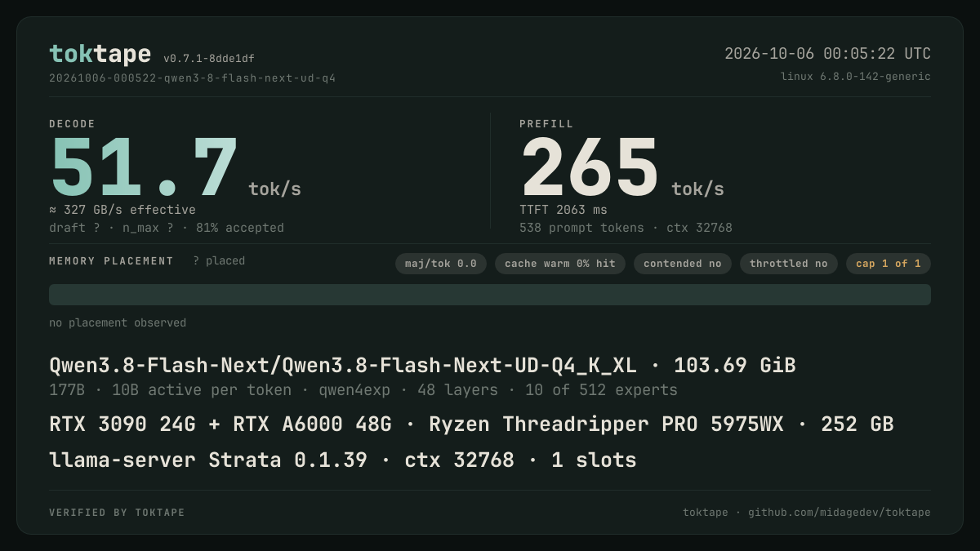Click run ID 20261006-000522-qwen3-8-flash-next-ud-q4

tap(193, 78)
